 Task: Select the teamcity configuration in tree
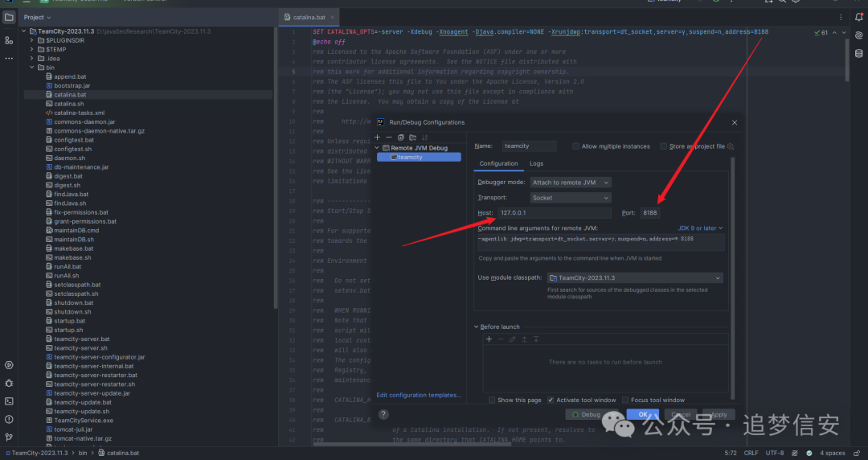tap(419, 158)
